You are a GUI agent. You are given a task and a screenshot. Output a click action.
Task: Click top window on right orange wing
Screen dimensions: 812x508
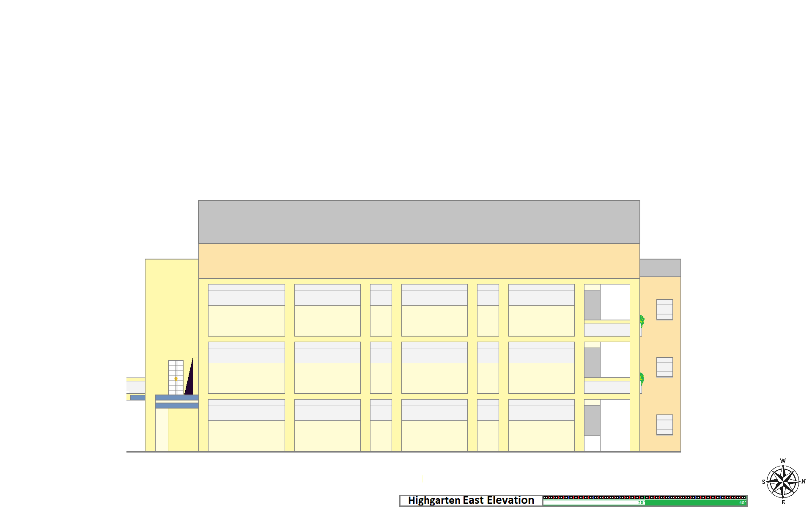pyautogui.click(x=664, y=309)
